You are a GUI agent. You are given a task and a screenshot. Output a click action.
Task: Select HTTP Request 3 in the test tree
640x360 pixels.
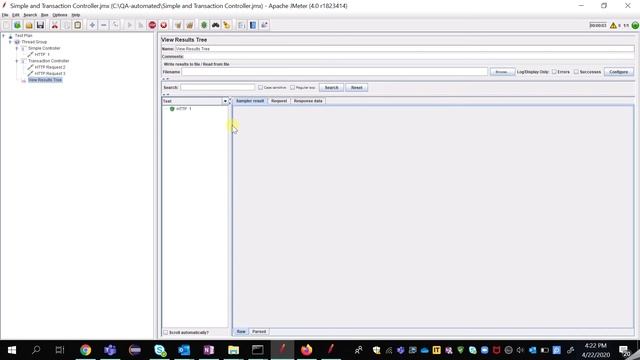pos(50,73)
